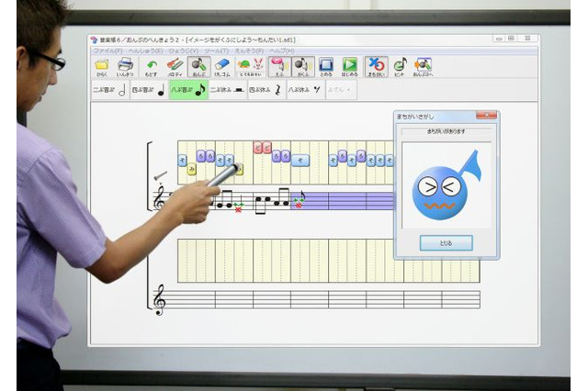Image resolution: width=588 pixels, height=391 pixels.
Task: Select the 八ぶ休ふ eighth rest
Action: pos(306,90)
